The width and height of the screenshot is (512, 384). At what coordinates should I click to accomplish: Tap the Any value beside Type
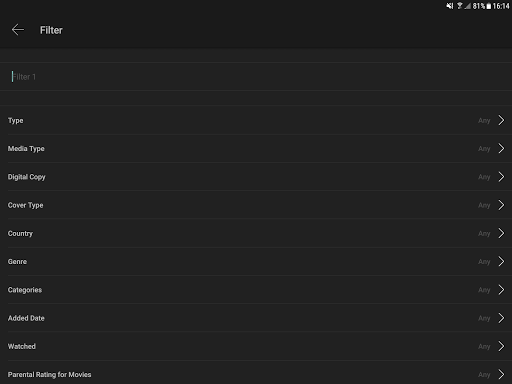(484, 121)
